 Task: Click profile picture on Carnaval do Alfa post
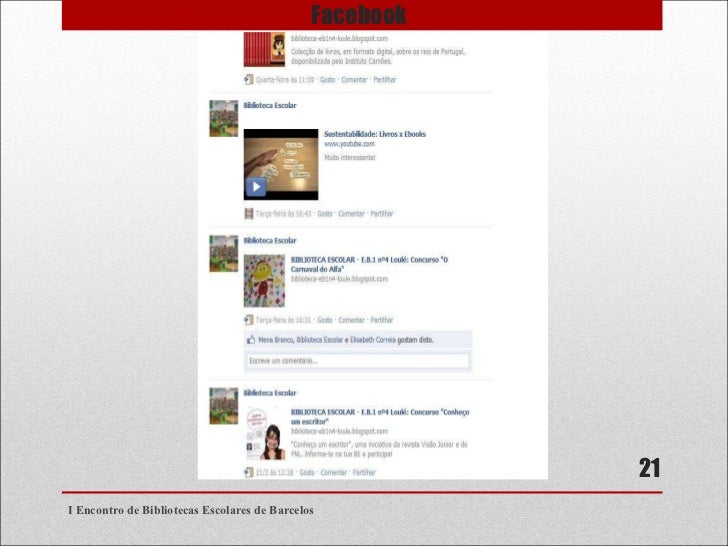(x=224, y=254)
